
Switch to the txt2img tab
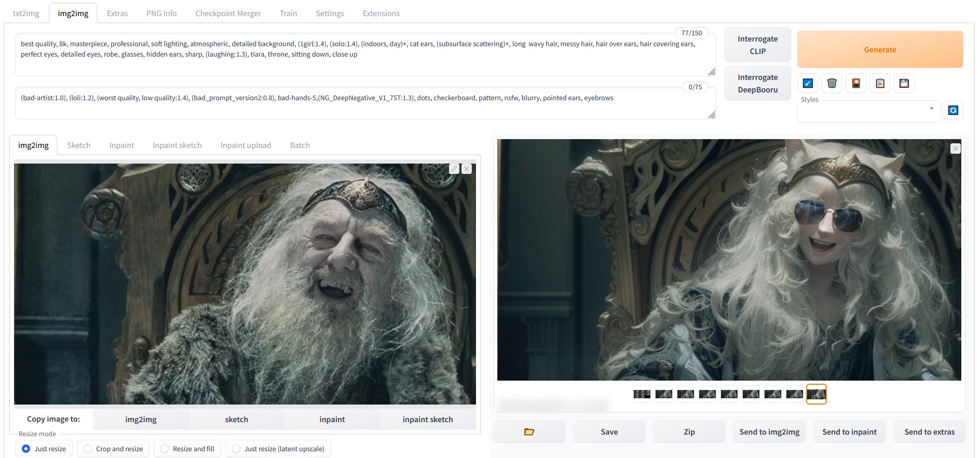(x=26, y=14)
